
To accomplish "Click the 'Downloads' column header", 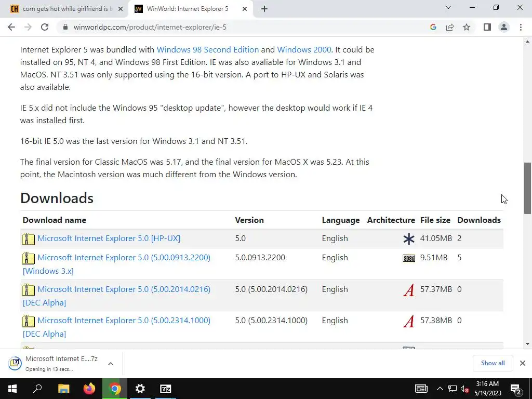I will pyautogui.click(x=479, y=220).
